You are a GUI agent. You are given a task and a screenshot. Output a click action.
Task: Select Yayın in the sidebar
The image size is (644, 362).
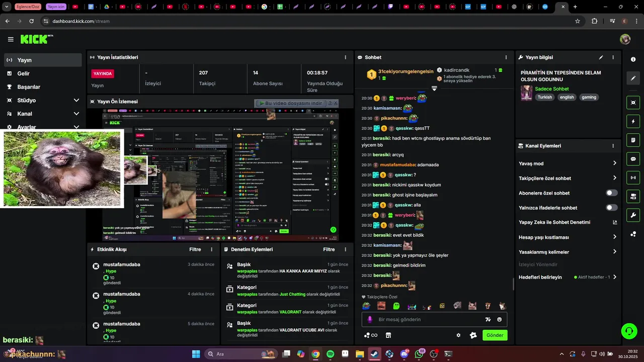click(43, 60)
